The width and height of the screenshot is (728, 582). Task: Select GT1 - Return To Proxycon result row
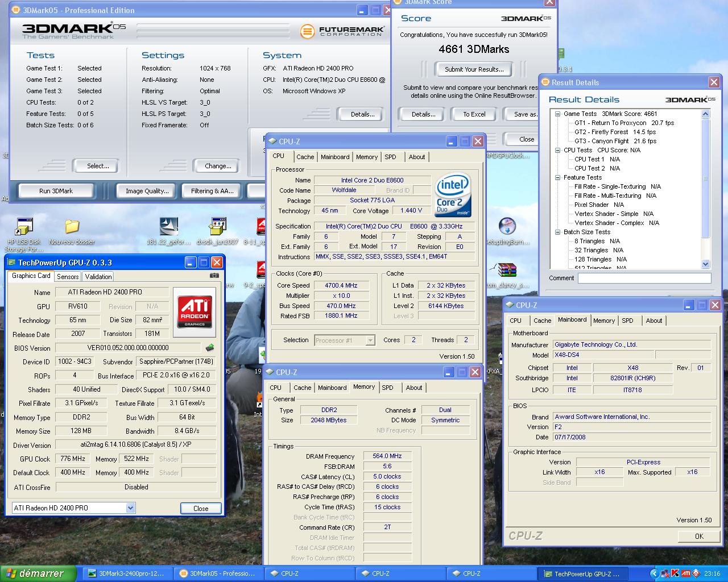[x=624, y=123]
